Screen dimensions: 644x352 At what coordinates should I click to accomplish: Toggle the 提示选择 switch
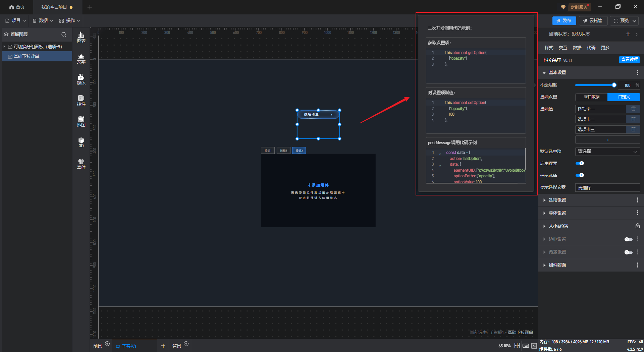point(580,175)
